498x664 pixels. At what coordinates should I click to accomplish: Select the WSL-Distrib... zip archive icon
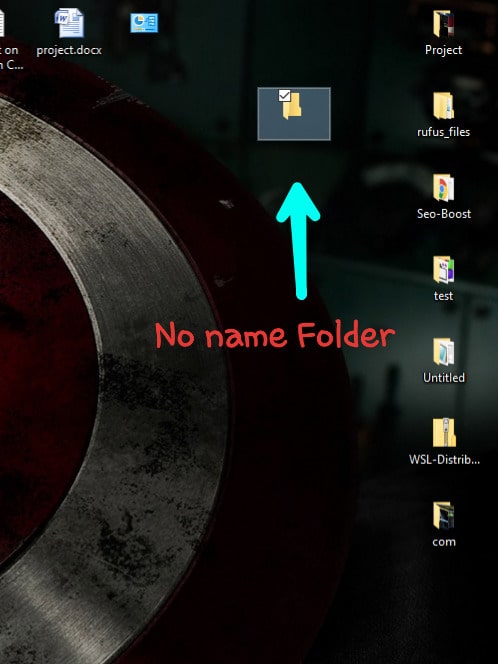tap(443, 432)
